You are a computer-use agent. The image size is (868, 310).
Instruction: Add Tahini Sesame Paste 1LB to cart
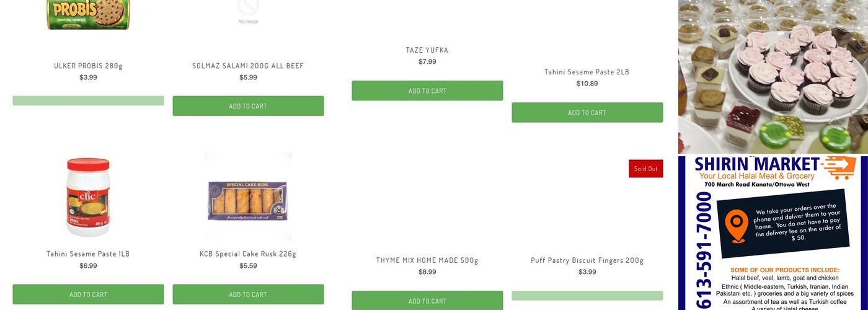click(88, 294)
